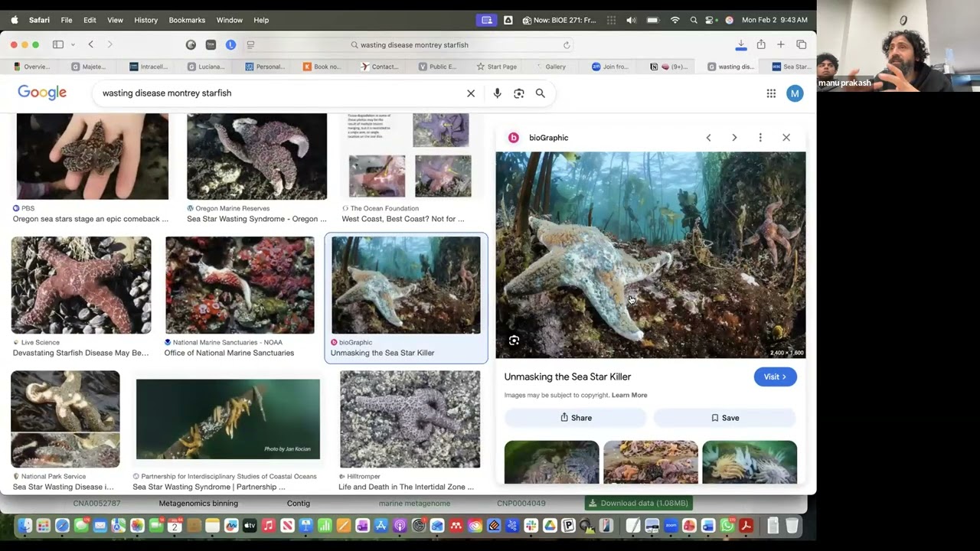Screen dimensions: 980x551
Task: Open Control Center in menu bar
Action: (711, 20)
